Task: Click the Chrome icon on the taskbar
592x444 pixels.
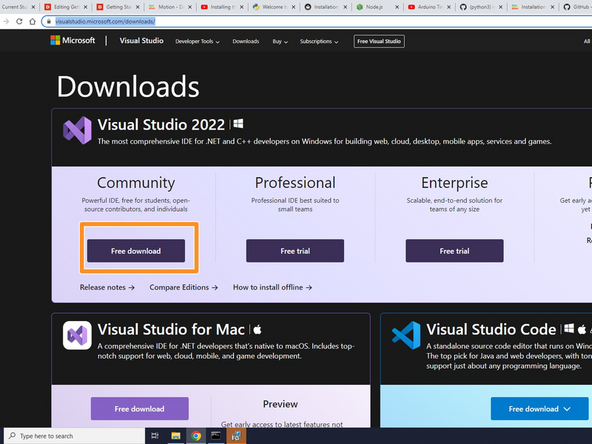Action: [196, 436]
